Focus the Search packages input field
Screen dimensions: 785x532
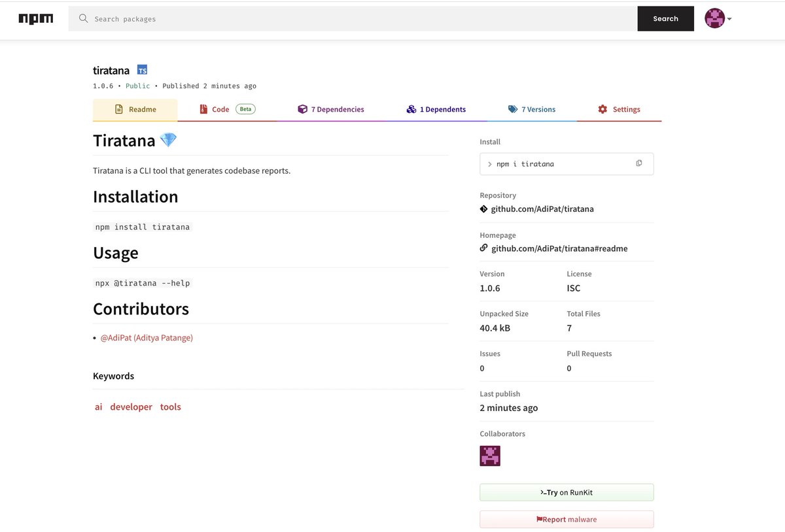click(x=353, y=19)
